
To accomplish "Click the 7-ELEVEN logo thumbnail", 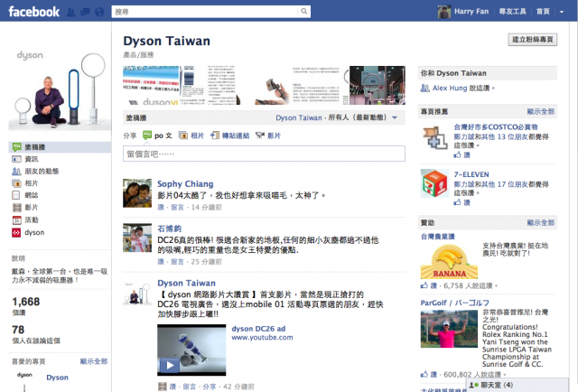I will pyautogui.click(x=435, y=183).
